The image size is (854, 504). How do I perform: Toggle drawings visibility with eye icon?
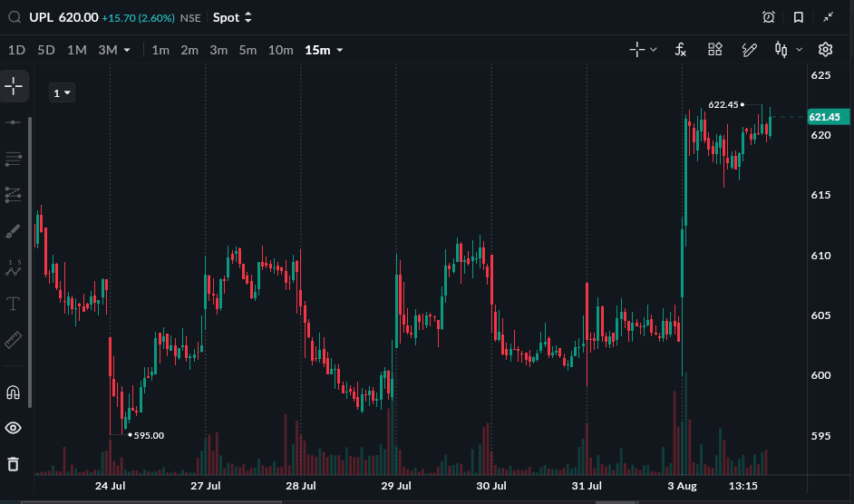tap(13, 428)
